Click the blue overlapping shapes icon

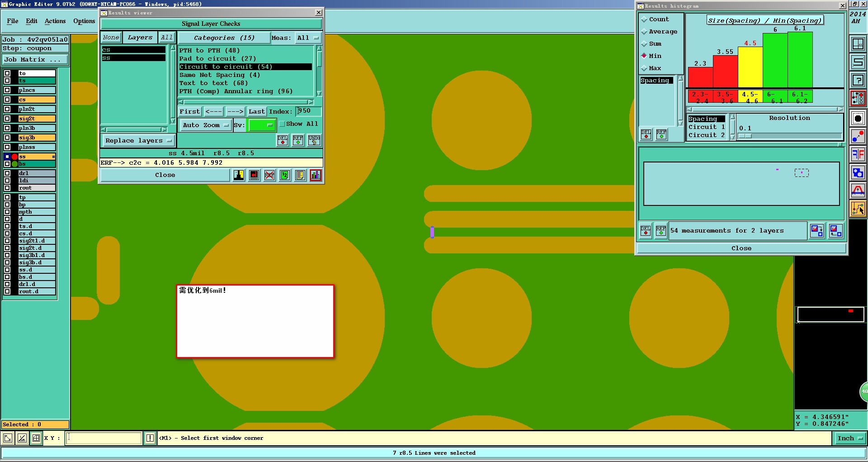tap(858, 172)
